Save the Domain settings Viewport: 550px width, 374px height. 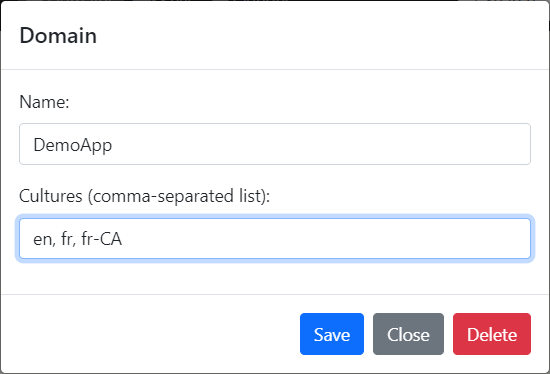coord(331,334)
